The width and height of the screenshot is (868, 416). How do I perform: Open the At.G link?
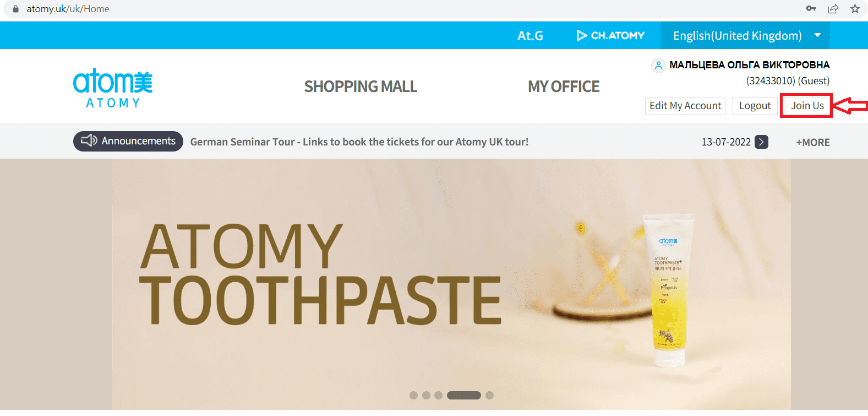(x=530, y=35)
